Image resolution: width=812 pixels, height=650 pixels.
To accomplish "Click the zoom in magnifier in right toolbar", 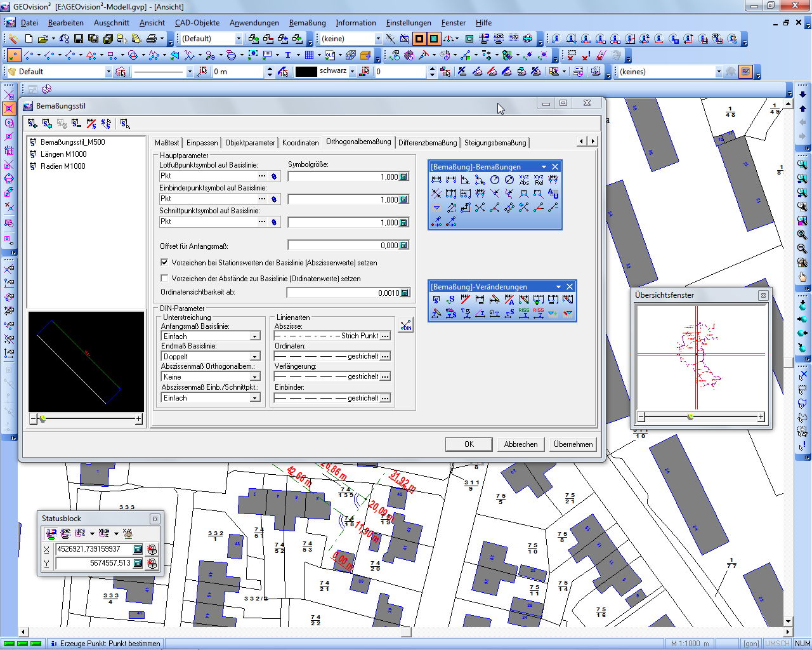I will [802, 234].
